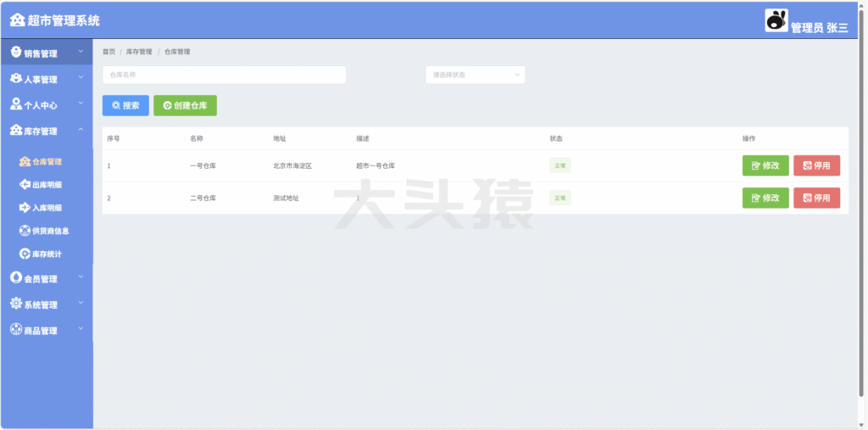Select the 会员管理 menu label
The image size is (868, 430).
(41, 279)
